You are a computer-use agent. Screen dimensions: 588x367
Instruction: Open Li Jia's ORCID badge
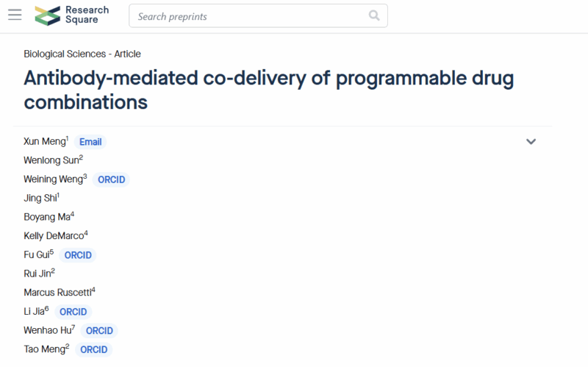pyautogui.click(x=73, y=312)
